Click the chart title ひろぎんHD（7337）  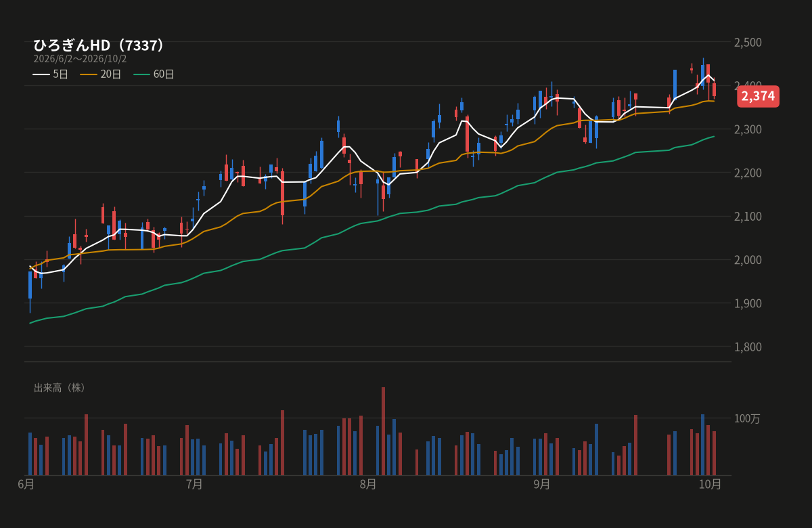click(x=99, y=45)
